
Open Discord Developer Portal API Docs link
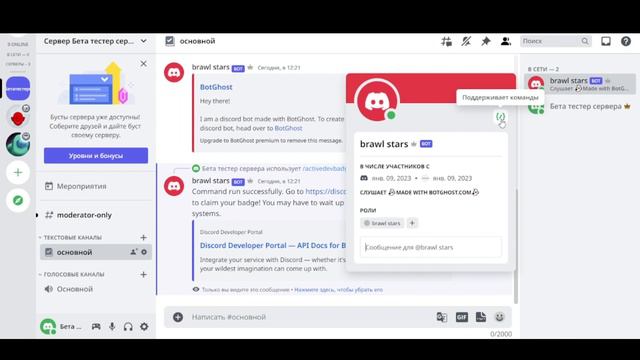click(273, 245)
